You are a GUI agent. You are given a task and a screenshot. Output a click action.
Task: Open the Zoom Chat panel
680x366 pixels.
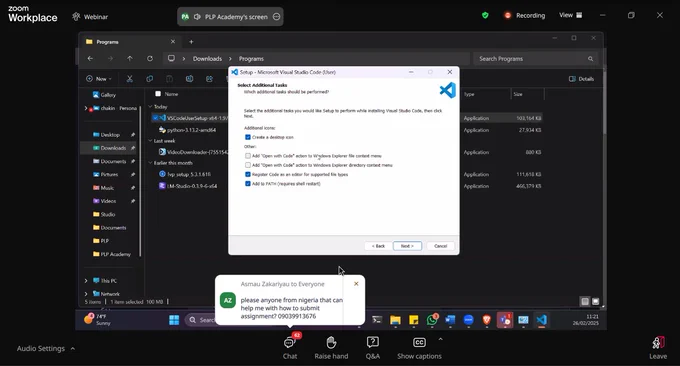290,348
